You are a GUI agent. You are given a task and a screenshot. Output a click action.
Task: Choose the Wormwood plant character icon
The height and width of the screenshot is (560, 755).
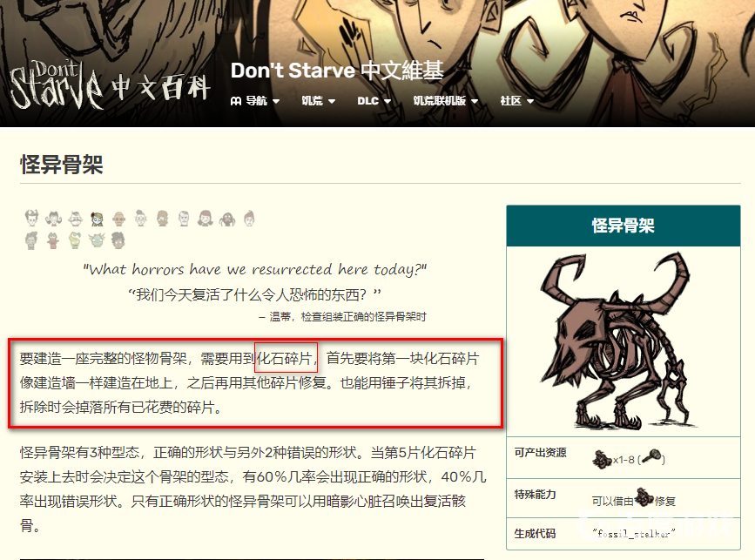(75, 240)
